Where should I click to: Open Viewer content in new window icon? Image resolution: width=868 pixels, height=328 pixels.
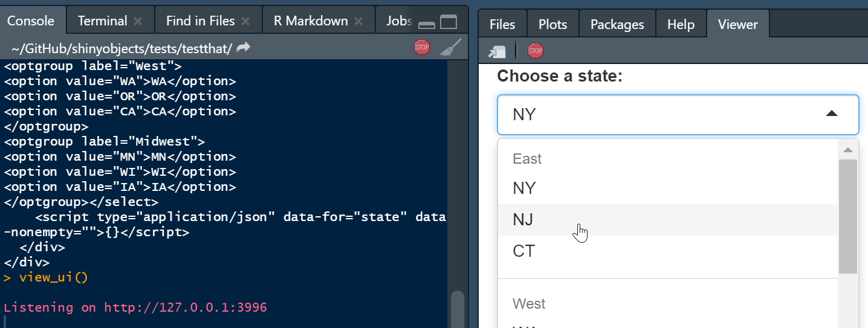point(497,51)
